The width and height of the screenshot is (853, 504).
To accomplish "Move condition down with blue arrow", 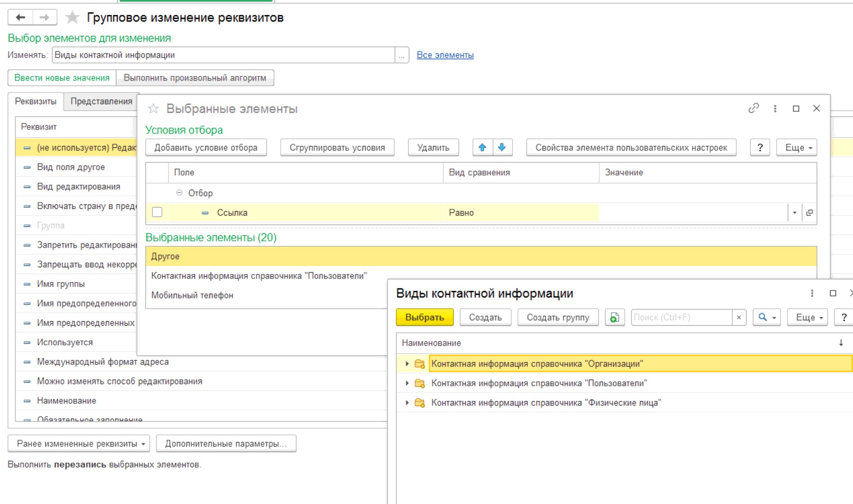I will coord(502,147).
